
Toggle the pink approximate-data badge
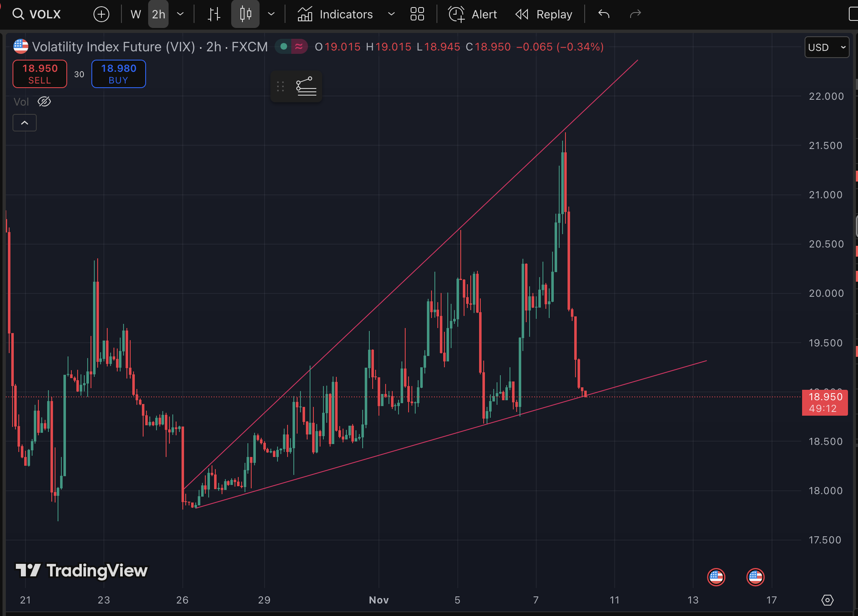tap(299, 47)
